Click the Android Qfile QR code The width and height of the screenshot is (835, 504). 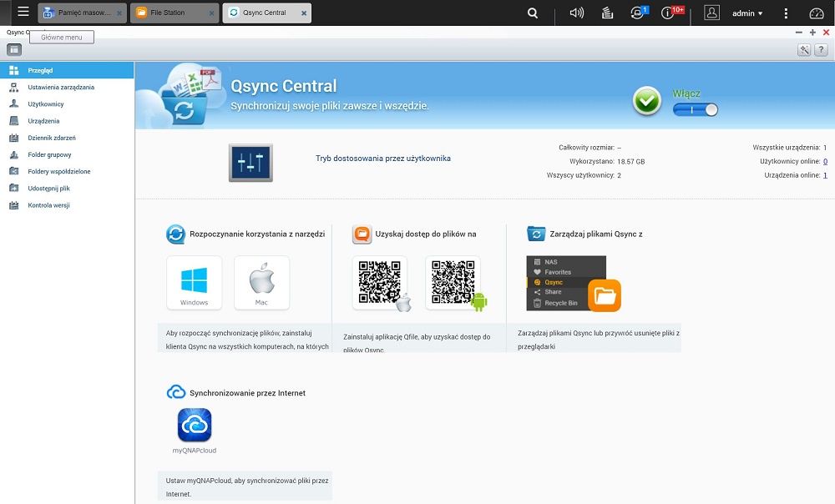(x=453, y=283)
